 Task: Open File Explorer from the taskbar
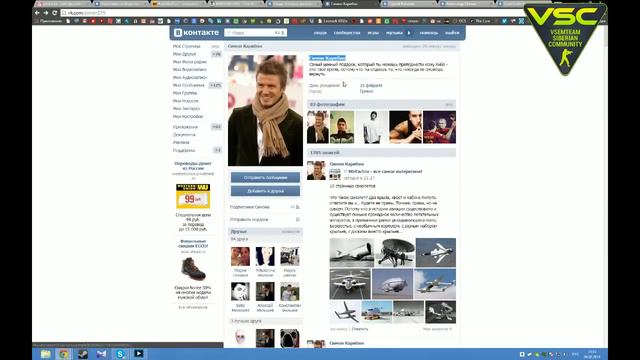[x=45, y=354]
